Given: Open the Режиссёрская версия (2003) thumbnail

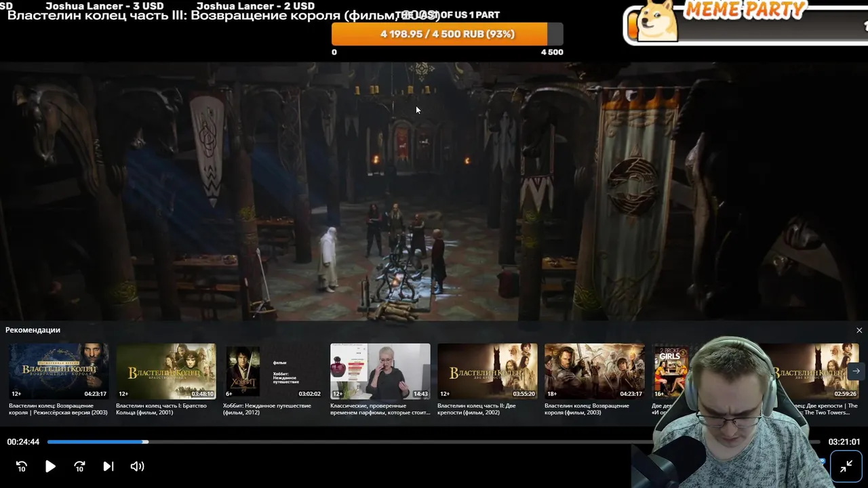Looking at the screenshot, I should (x=59, y=371).
